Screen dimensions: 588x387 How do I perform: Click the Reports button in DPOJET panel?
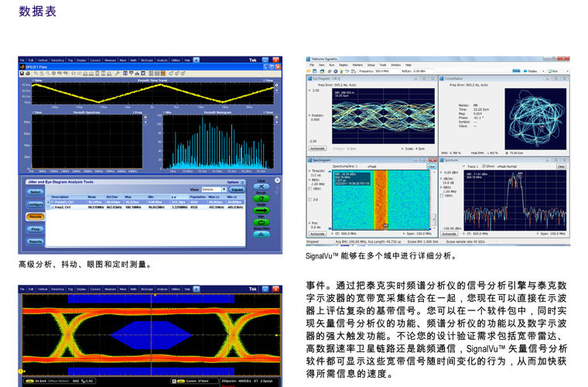pos(36,241)
